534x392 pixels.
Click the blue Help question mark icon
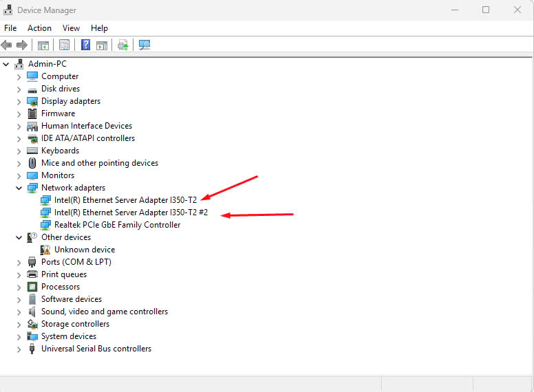(85, 45)
